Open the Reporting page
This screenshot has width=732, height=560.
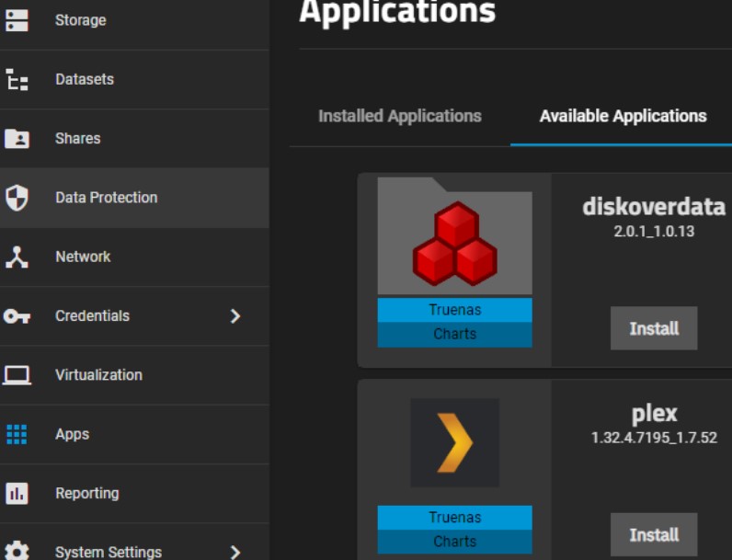pyautogui.click(x=134, y=493)
